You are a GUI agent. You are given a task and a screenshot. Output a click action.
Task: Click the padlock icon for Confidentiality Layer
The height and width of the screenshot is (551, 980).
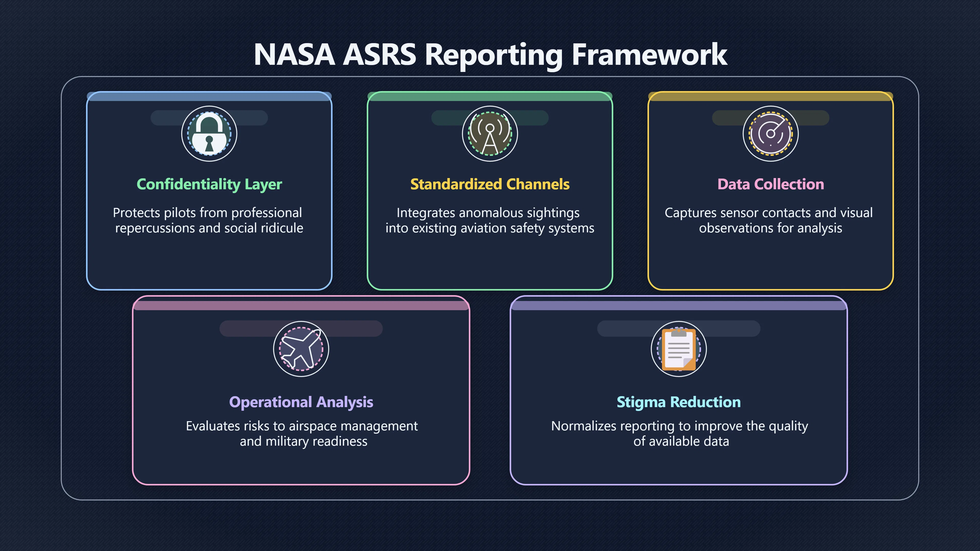click(x=209, y=133)
